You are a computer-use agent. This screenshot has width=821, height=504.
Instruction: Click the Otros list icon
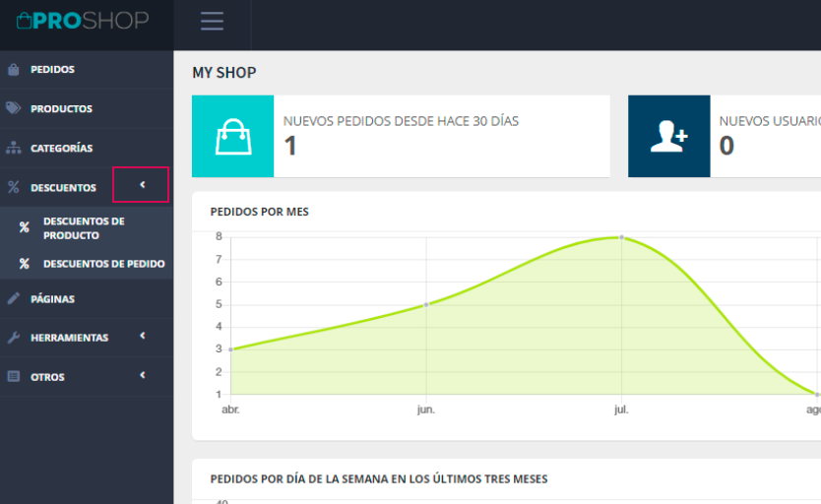pyautogui.click(x=14, y=377)
